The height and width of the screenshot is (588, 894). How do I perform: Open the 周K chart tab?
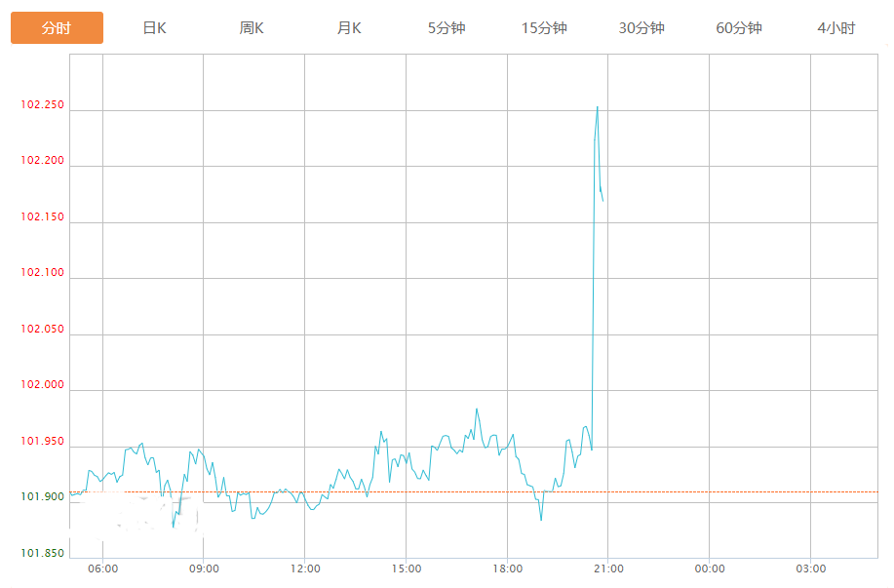pyautogui.click(x=252, y=28)
